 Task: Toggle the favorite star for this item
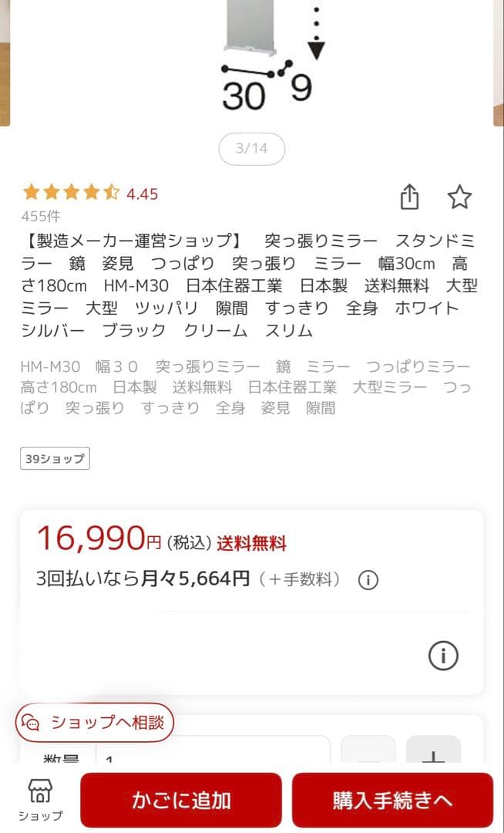click(460, 198)
